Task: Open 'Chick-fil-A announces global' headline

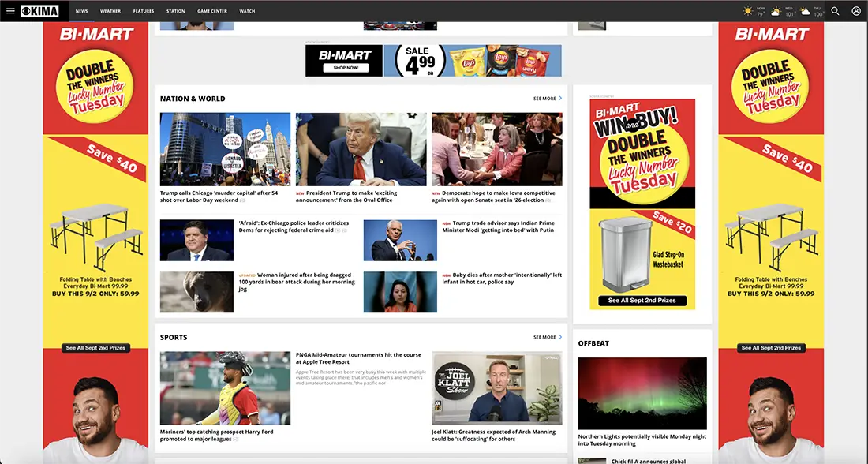Action: coord(648,461)
